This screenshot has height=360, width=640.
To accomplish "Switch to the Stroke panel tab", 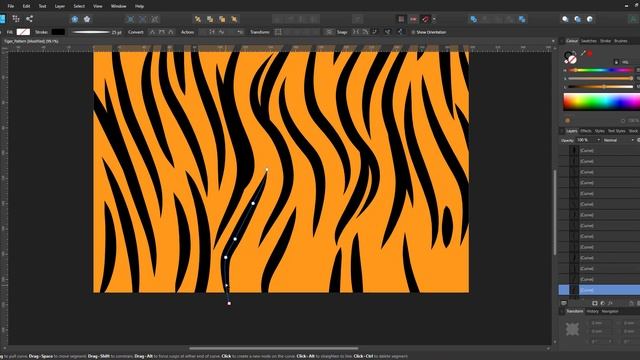I will click(x=605, y=41).
